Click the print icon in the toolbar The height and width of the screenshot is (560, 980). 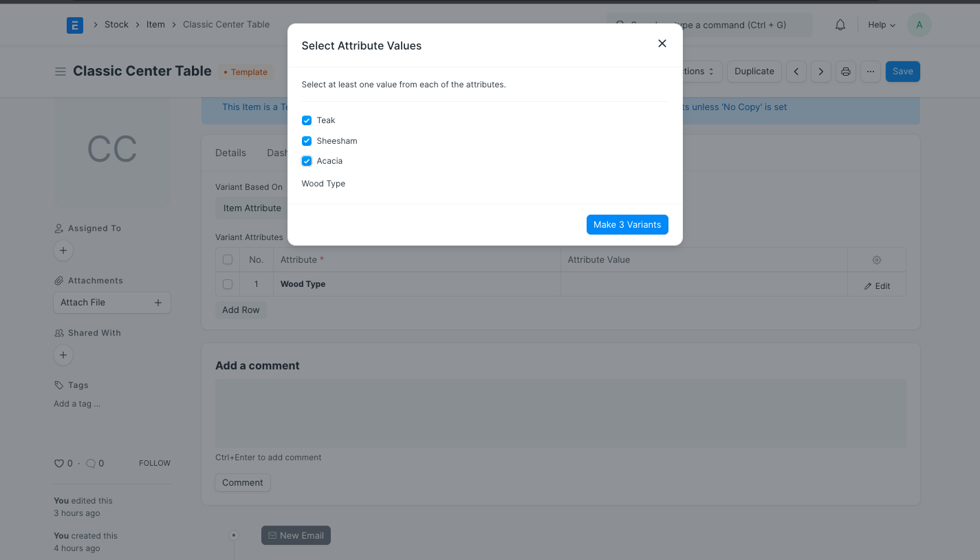pos(845,71)
